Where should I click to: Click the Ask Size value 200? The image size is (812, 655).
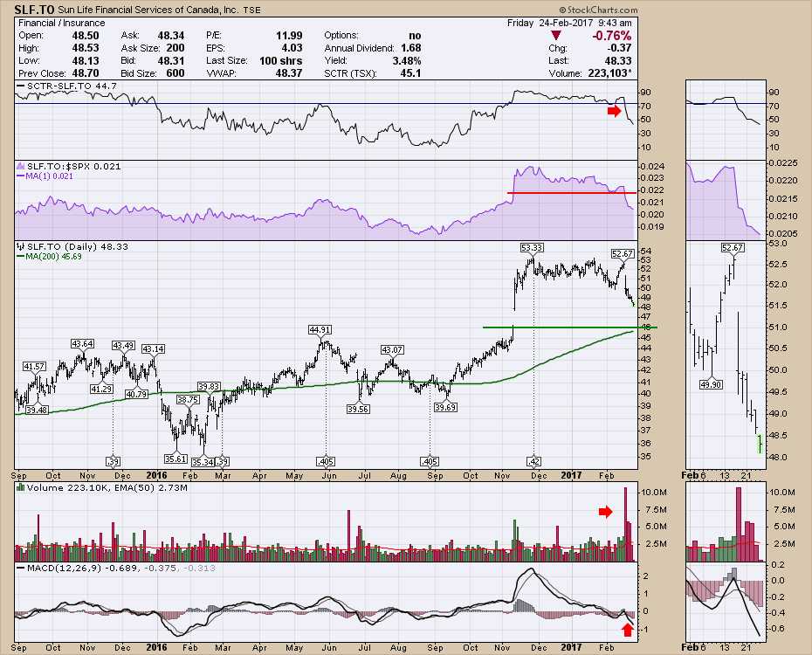tap(175, 48)
